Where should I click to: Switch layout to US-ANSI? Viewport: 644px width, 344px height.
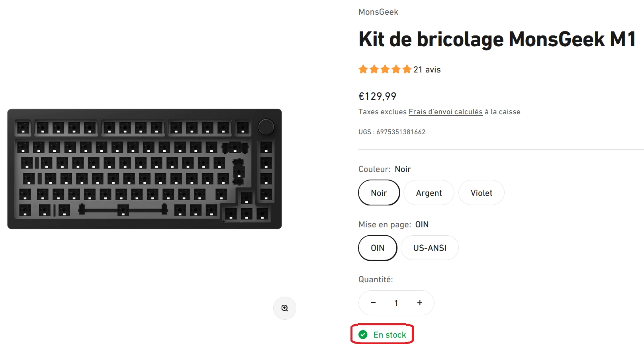click(x=429, y=248)
